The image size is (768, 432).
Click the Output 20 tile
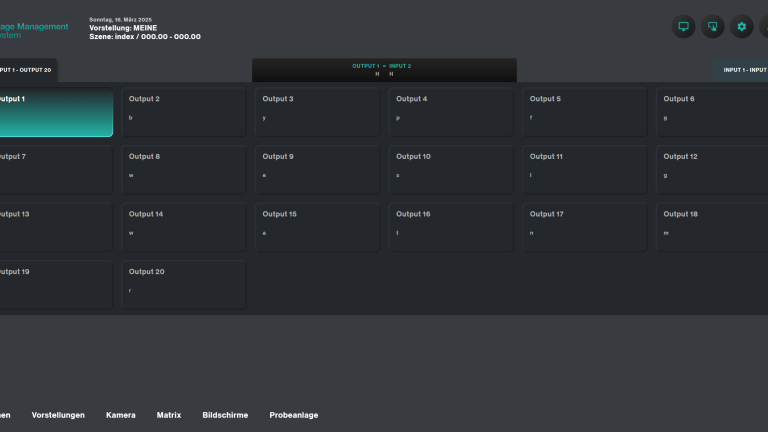[184, 285]
